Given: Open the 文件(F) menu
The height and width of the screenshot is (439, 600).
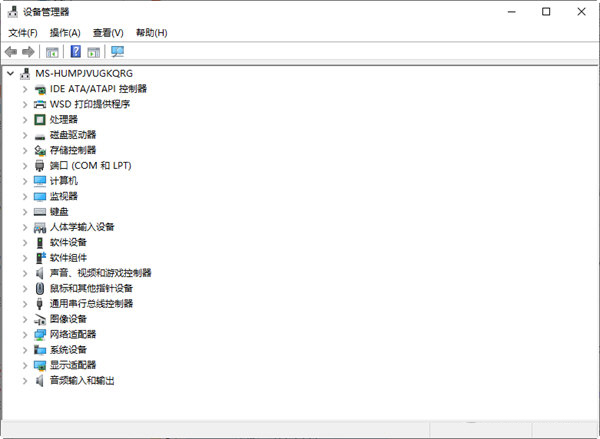Looking at the screenshot, I should 22,33.
